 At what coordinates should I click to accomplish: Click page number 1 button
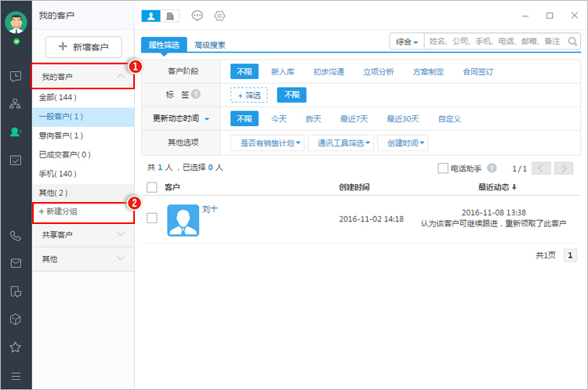pos(570,255)
